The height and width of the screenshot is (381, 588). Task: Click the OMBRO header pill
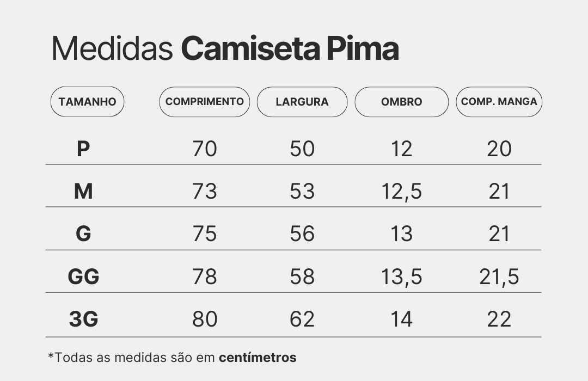(x=402, y=102)
